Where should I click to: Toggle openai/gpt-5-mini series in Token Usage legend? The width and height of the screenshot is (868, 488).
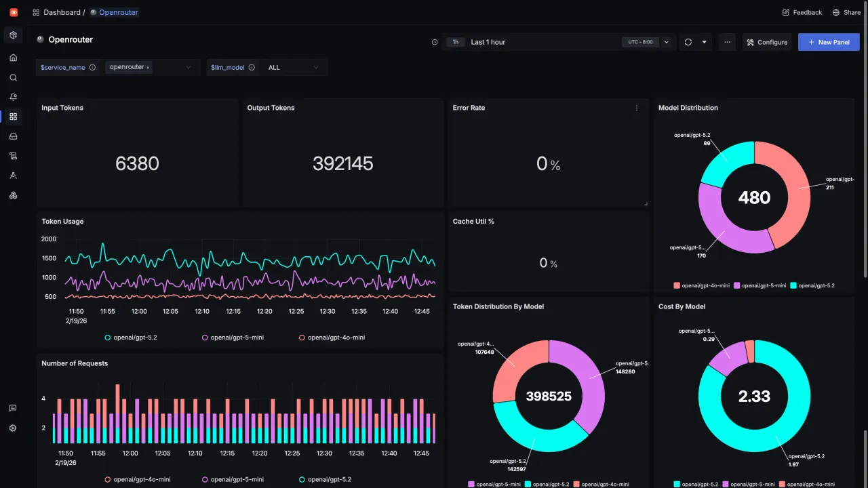click(x=232, y=337)
